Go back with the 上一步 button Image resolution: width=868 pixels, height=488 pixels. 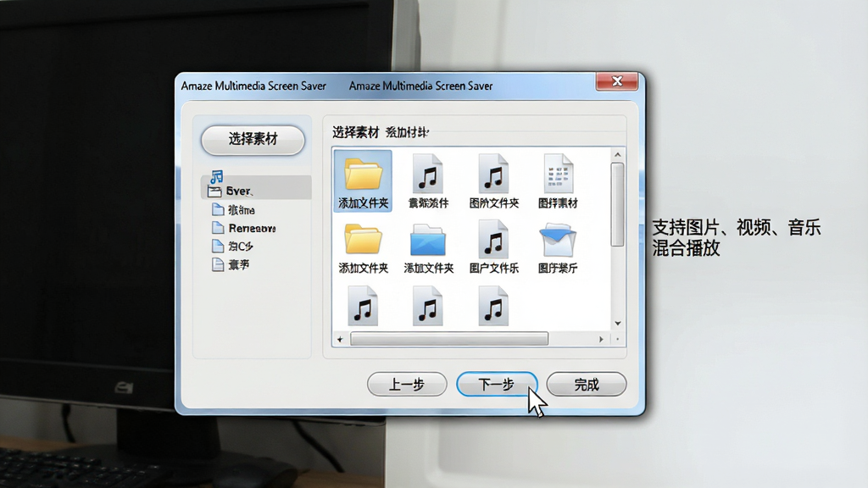pyautogui.click(x=407, y=384)
